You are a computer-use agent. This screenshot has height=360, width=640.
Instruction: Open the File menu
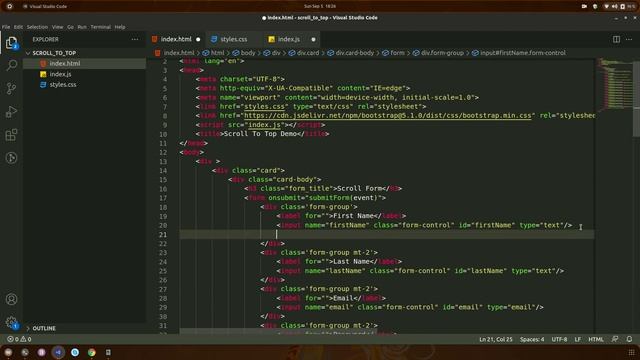pos(6,27)
